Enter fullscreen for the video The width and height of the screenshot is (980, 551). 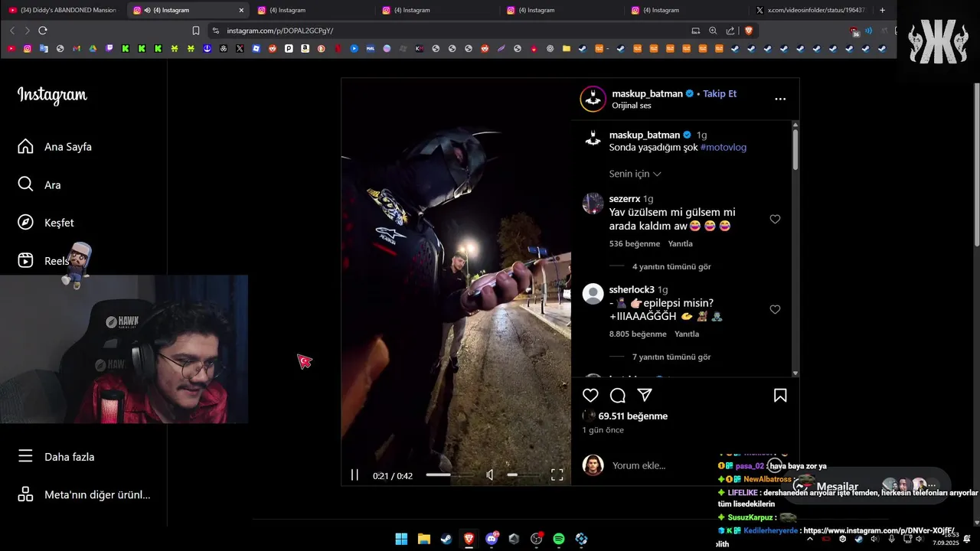pos(557,474)
